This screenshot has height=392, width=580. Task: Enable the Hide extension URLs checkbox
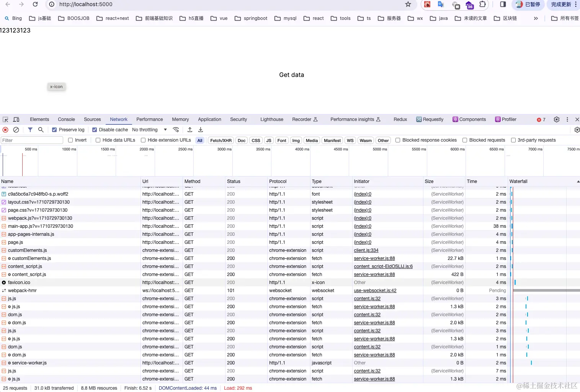pos(143,140)
